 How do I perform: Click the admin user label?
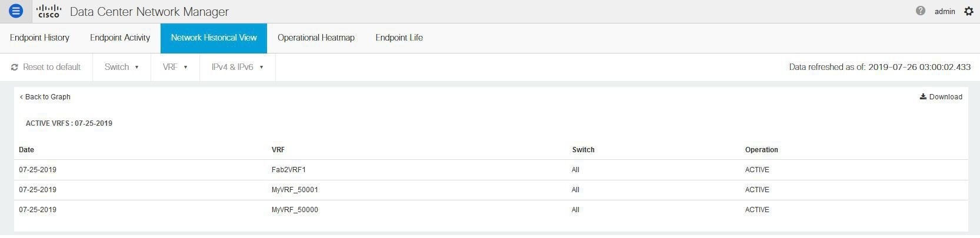pyautogui.click(x=945, y=11)
